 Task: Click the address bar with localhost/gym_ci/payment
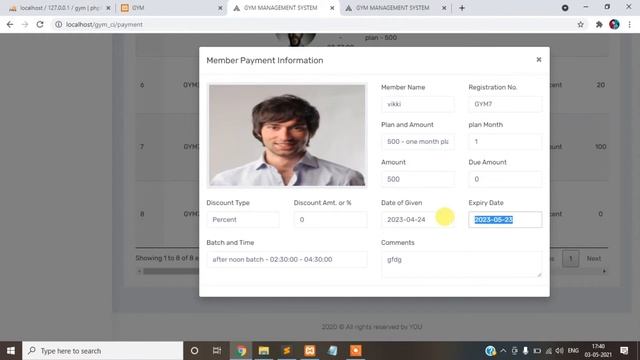pyautogui.click(x=314, y=24)
